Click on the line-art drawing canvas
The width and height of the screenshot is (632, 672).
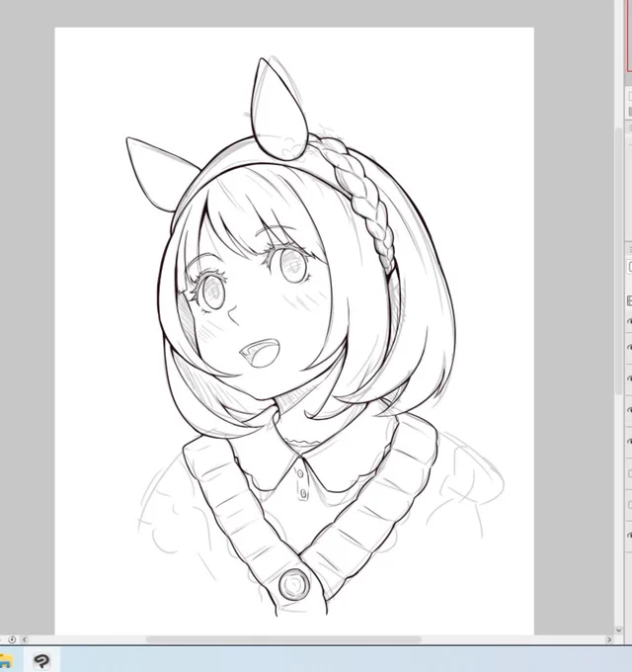coord(294,331)
